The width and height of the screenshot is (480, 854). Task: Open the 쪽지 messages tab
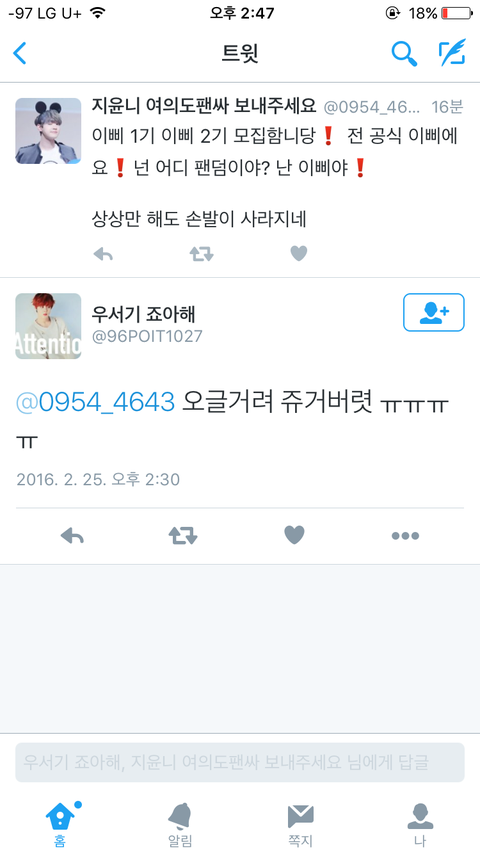[300, 825]
